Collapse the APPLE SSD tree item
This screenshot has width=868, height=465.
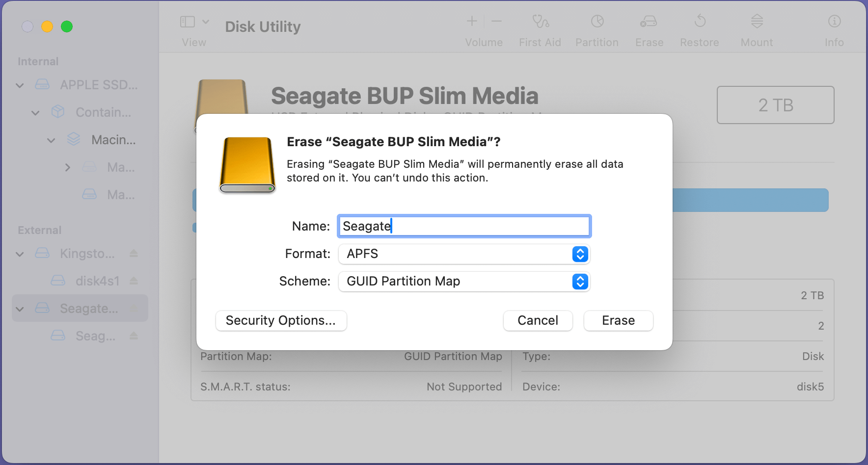click(20, 85)
